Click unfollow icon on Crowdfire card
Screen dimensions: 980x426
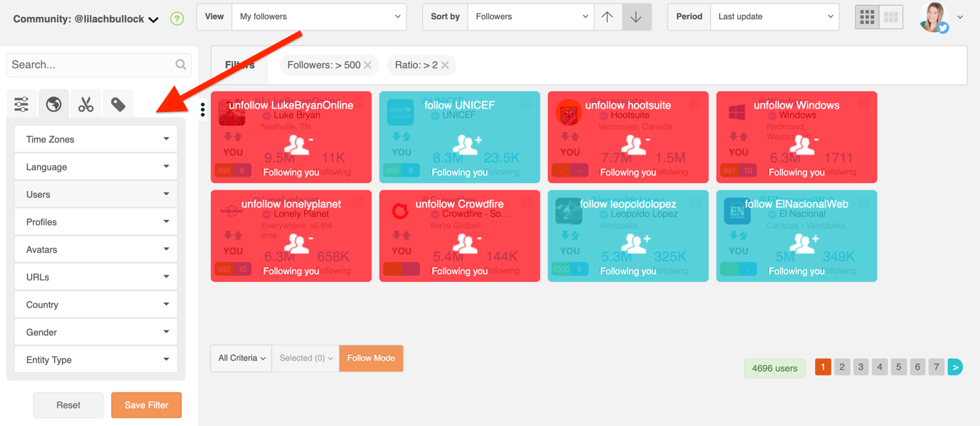466,243
